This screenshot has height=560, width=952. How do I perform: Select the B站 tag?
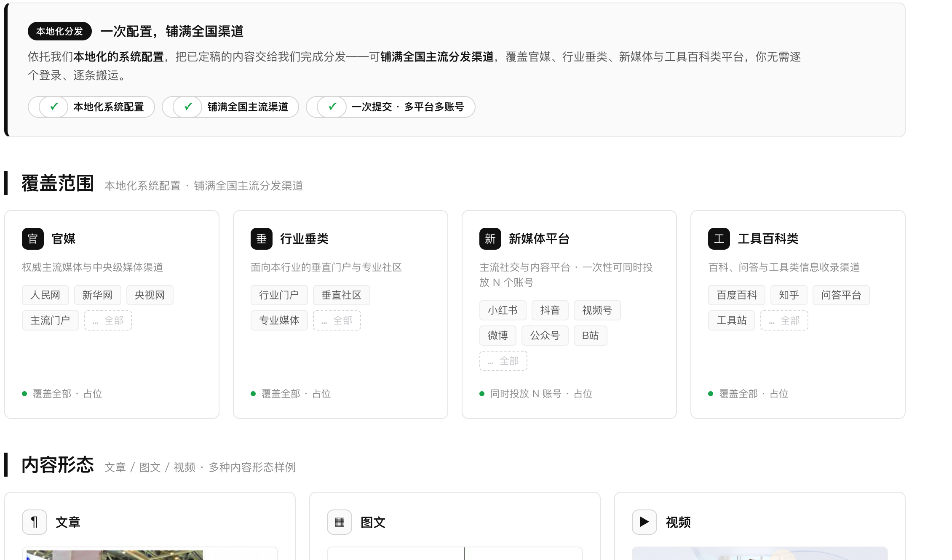(591, 336)
